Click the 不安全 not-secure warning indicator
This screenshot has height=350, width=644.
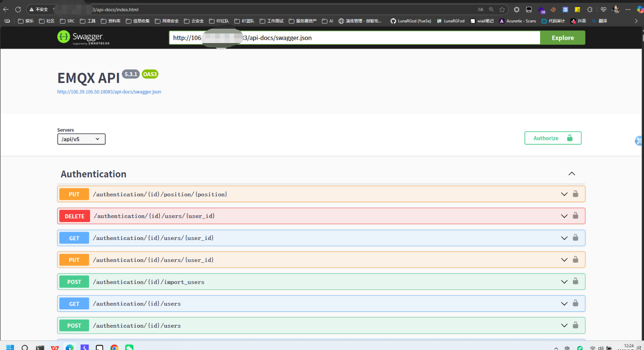pyautogui.click(x=39, y=10)
